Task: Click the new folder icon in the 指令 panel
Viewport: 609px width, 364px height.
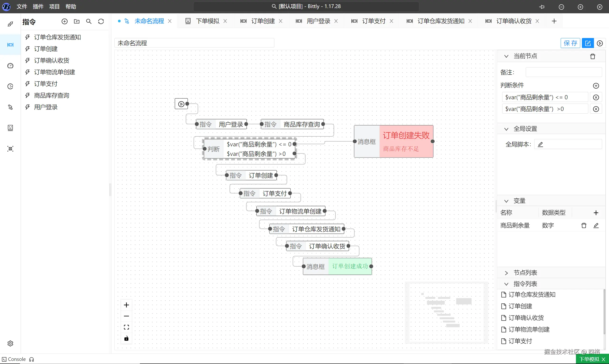Action: pyautogui.click(x=77, y=21)
